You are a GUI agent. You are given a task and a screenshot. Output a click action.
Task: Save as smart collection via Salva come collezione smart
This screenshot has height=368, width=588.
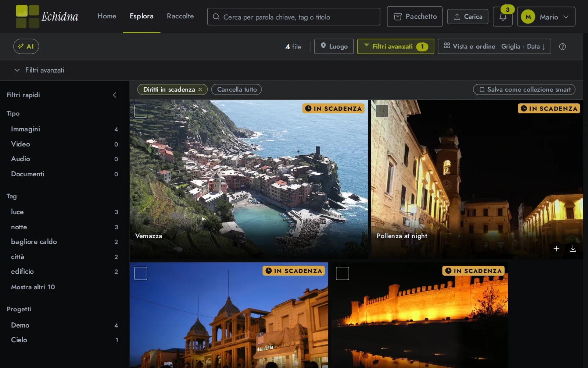524,89
